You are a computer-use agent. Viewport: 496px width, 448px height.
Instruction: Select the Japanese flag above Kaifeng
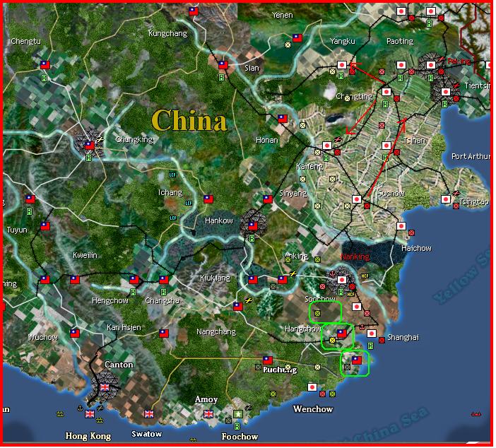pos(327,146)
